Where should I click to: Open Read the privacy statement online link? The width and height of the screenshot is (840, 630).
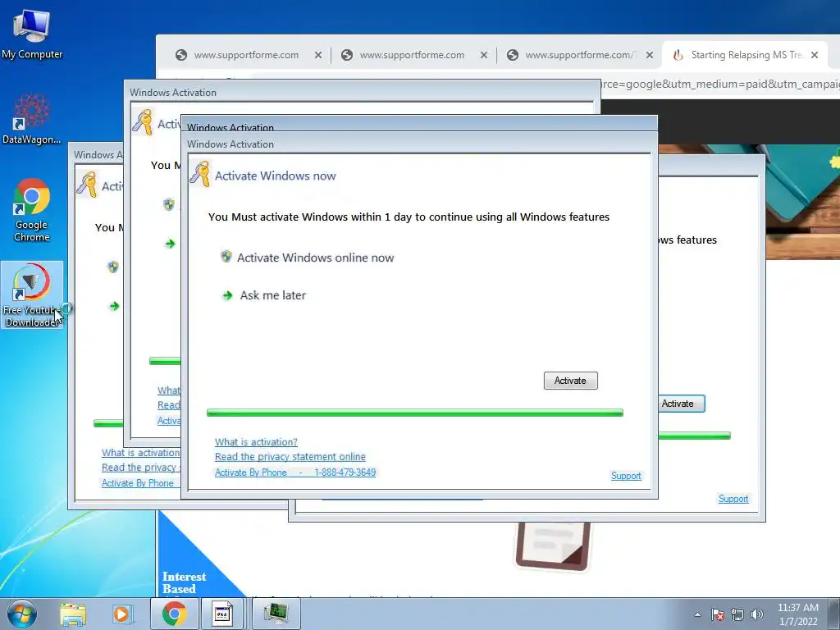click(x=290, y=456)
